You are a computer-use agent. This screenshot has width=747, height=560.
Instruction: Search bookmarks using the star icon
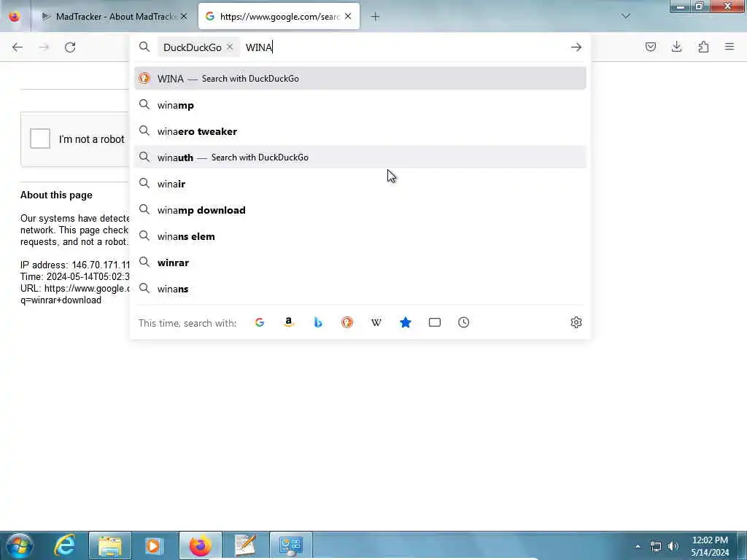coord(406,322)
